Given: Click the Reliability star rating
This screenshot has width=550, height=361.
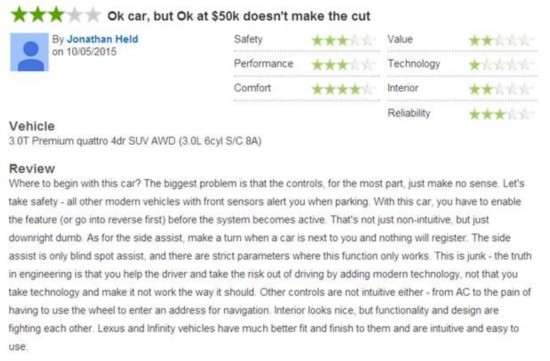Looking at the screenshot, I should coord(501,114).
